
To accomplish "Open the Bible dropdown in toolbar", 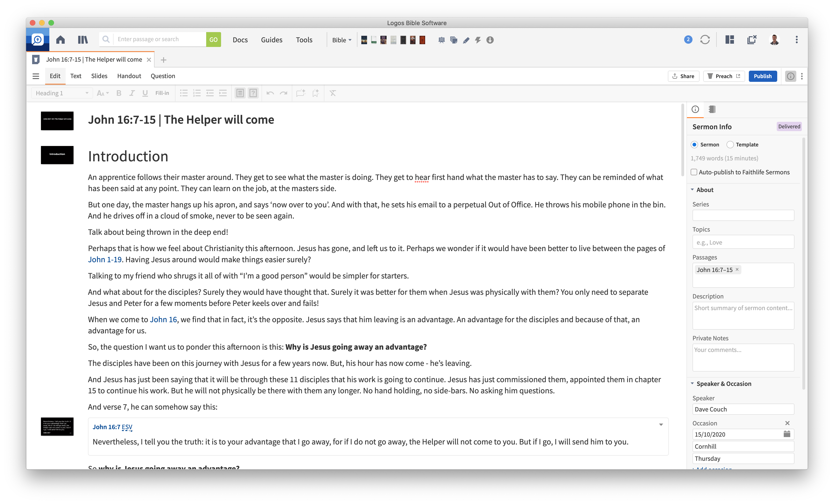I will [342, 40].
